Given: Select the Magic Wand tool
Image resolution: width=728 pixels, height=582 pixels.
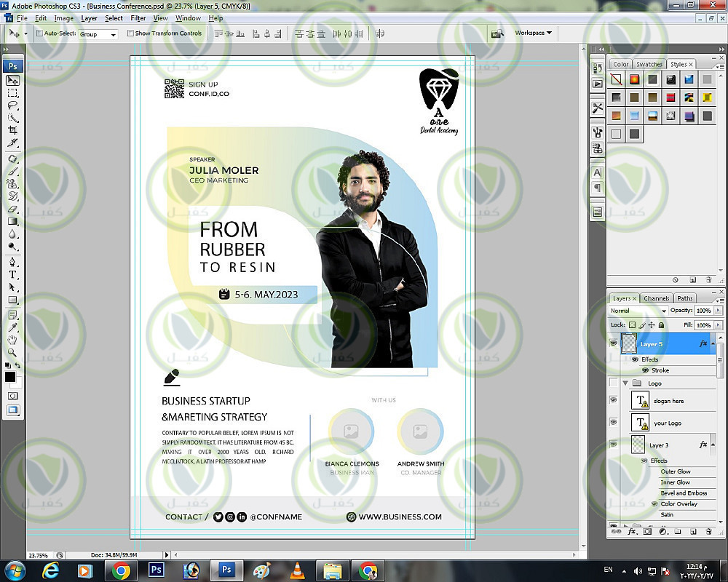Looking at the screenshot, I should coord(12,118).
